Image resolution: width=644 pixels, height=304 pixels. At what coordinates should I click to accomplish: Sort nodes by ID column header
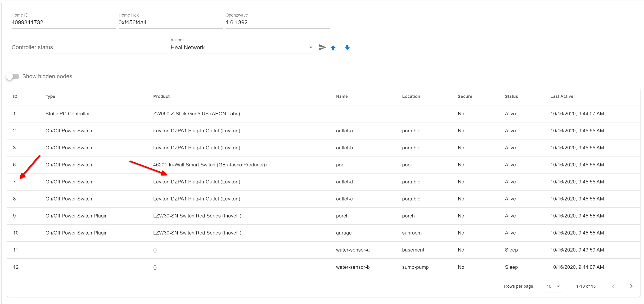(x=15, y=96)
